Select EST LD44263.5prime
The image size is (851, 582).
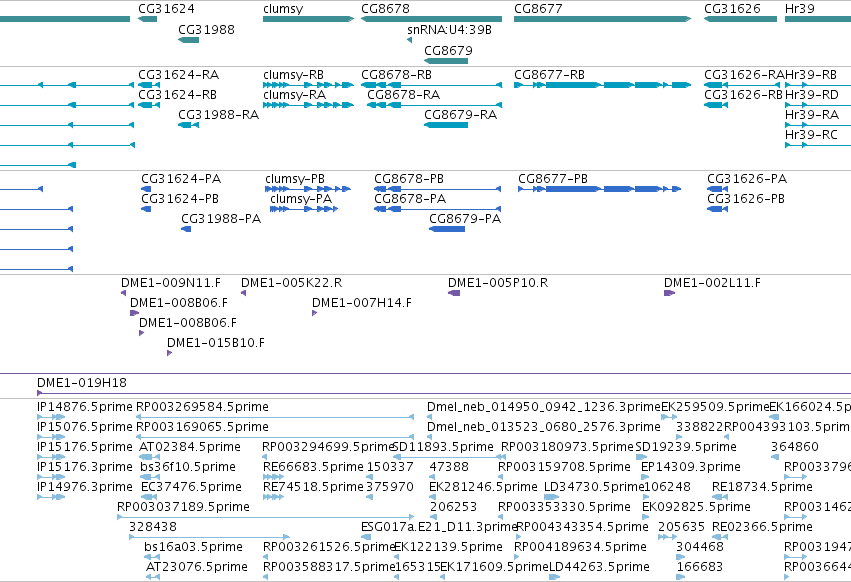[555, 577]
